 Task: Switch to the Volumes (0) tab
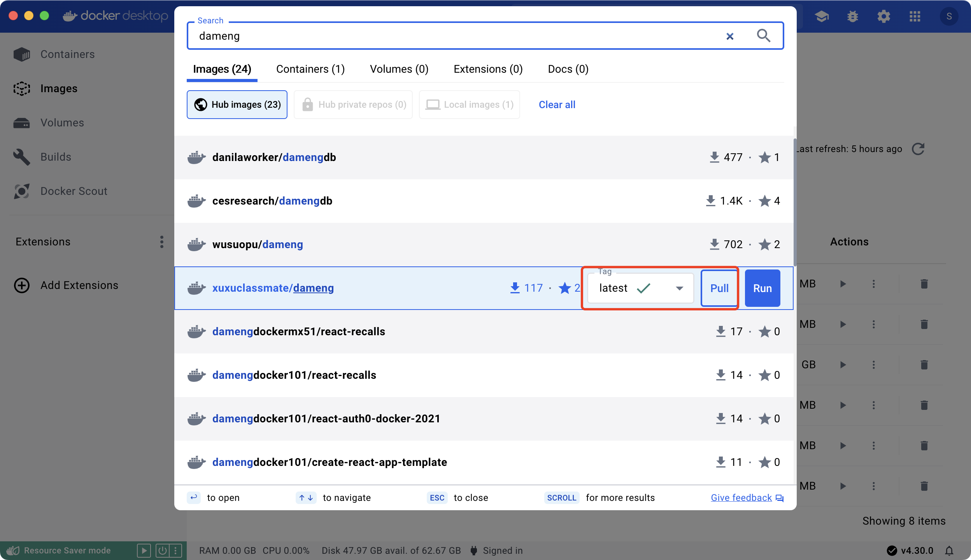399,69
